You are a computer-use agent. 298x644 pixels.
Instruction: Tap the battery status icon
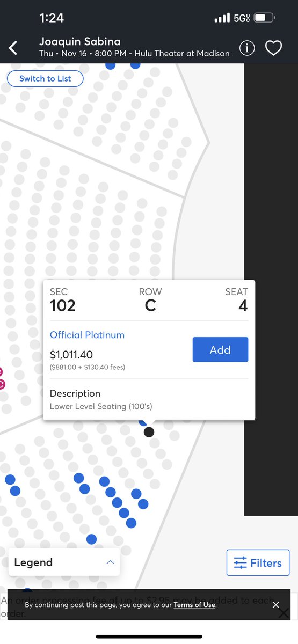click(x=264, y=18)
